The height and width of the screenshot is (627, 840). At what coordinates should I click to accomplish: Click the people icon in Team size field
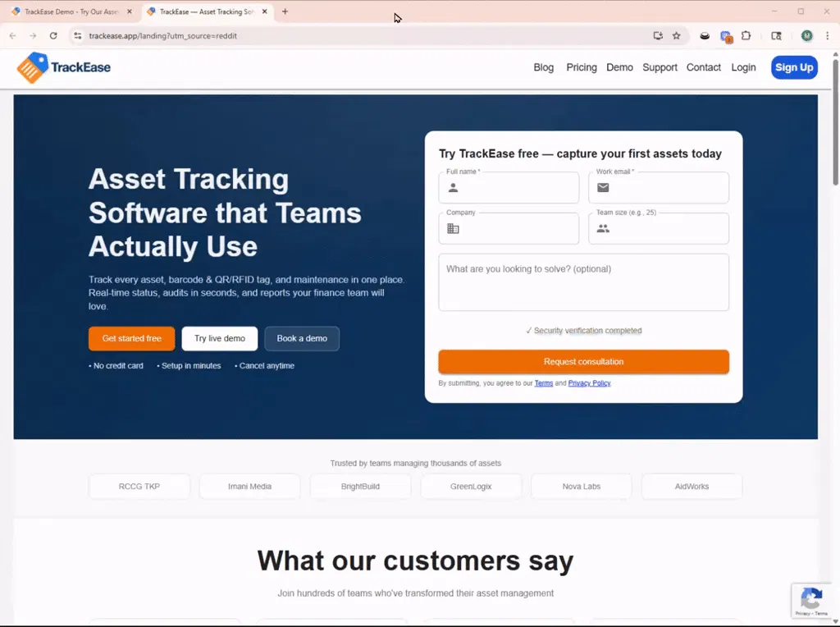point(603,228)
